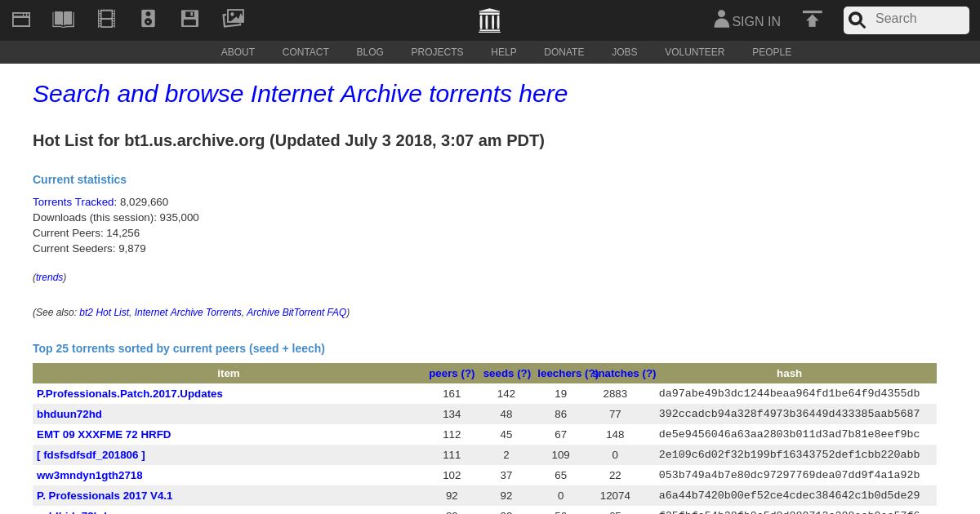Open 'Search and browse Internet Archive torrents here'
Screen dimensions: 980x514
[300, 94]
